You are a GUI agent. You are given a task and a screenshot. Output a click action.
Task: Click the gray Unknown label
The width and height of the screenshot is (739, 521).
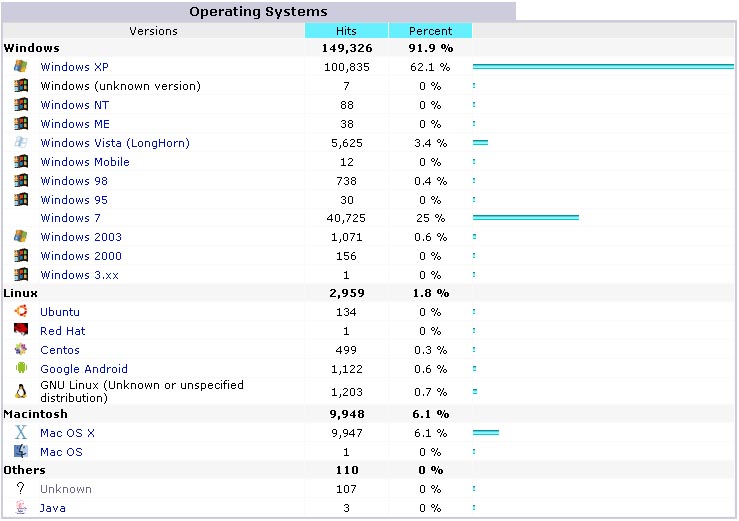tap(66, 489)
